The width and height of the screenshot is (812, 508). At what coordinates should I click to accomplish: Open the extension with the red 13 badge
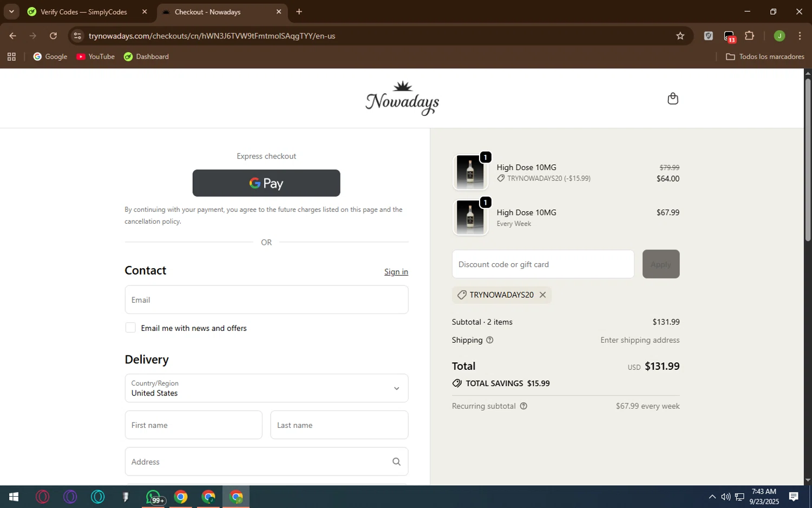coord(729,37)
